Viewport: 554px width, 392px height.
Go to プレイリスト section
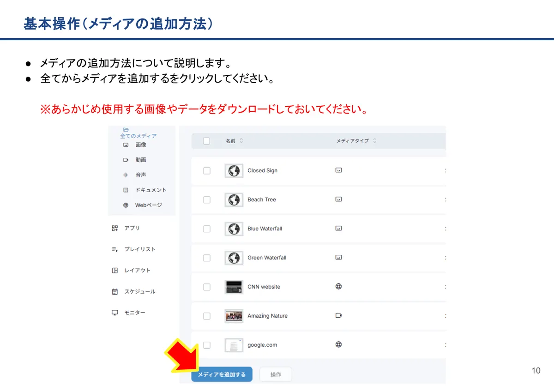tap(140, 249)
